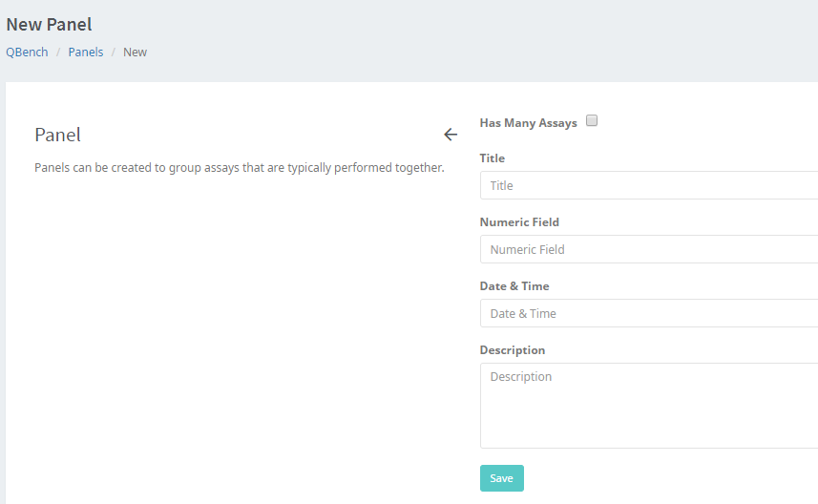Click the panels grouping assays help text
Image resolution: width=818 pixels, height=504 pixels.
tap(240, 167)
